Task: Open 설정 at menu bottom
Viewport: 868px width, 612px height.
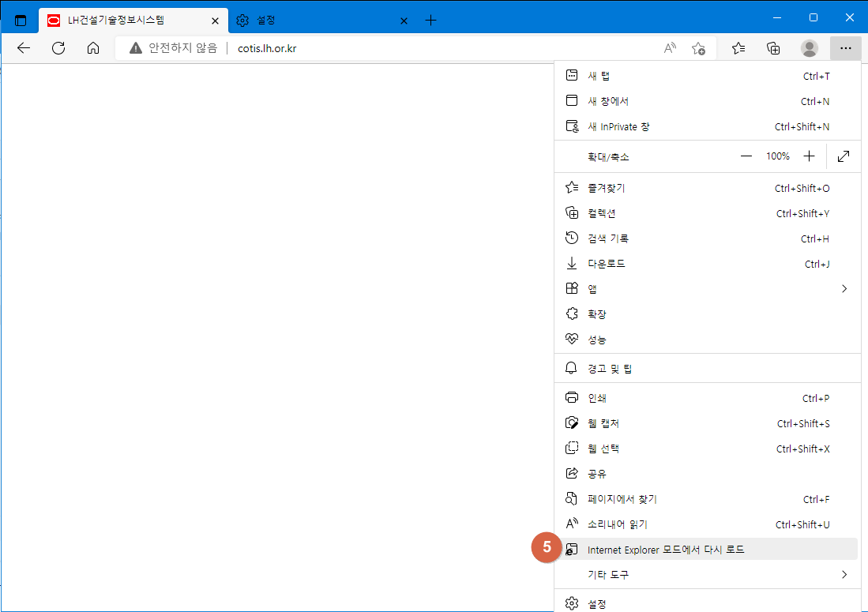Action: tap(708, 603)
